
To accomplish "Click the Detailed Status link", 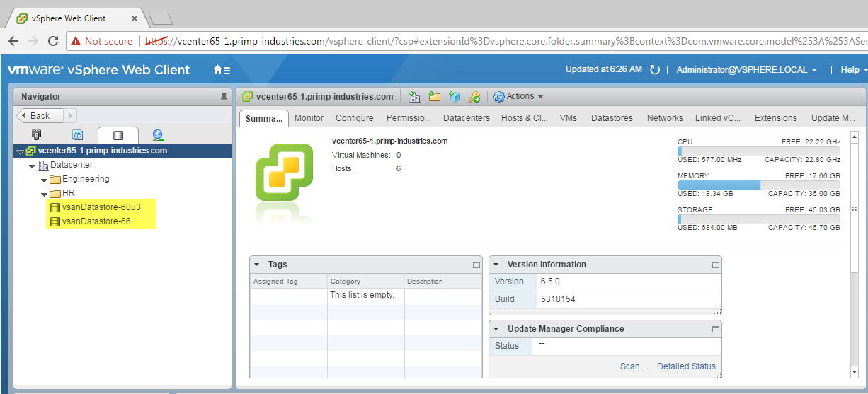I will (x=686, y=366).
